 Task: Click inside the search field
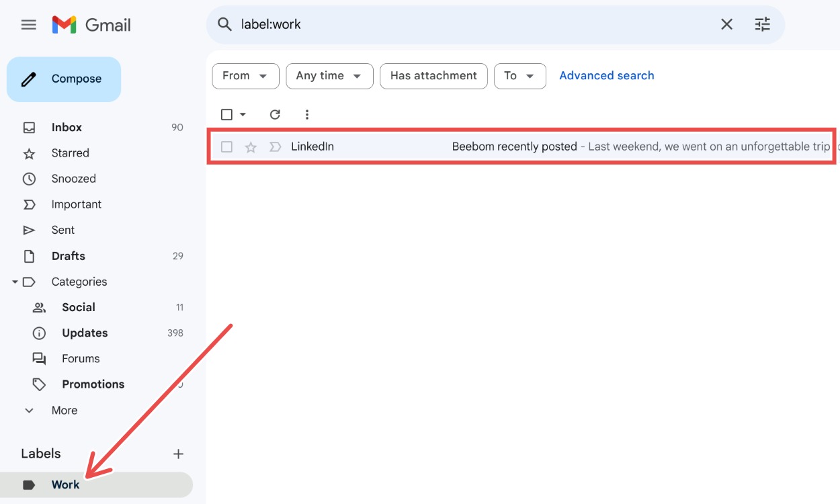(403, 24)
